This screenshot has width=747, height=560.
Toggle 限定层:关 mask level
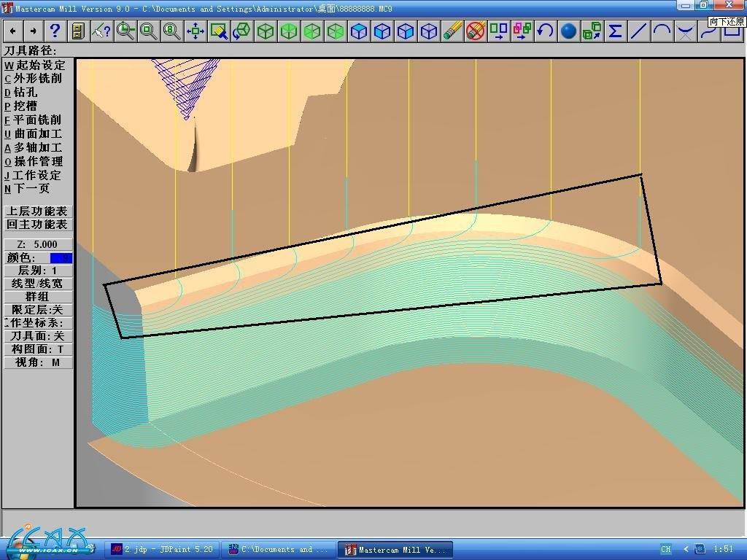click(38, 309)
